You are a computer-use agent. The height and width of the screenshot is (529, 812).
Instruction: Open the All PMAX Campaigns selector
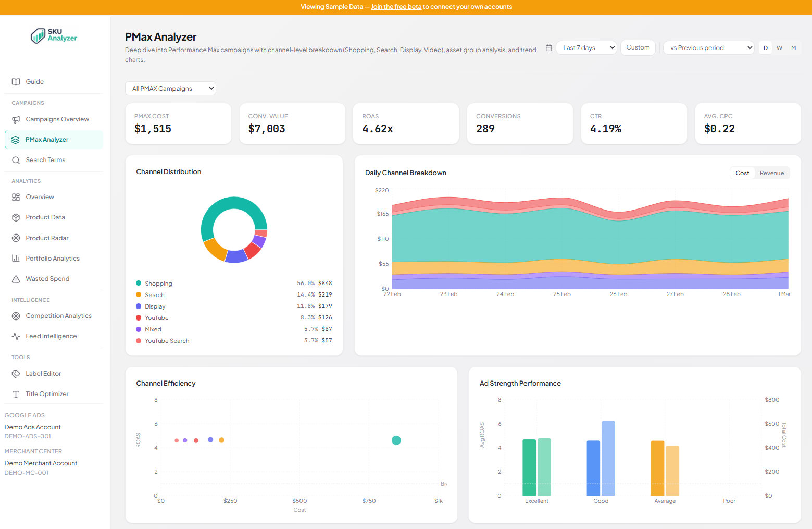click(170, 88)
